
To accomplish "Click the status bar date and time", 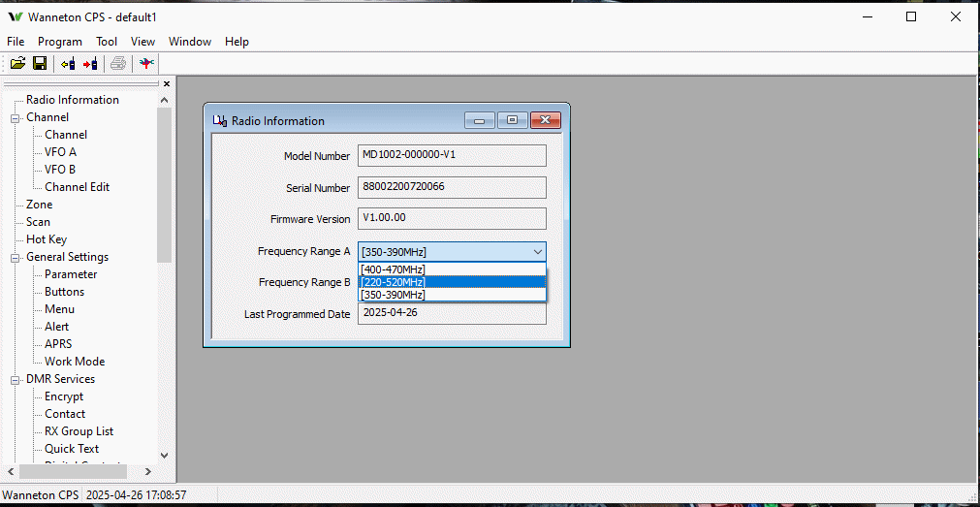I will point(137,495).
